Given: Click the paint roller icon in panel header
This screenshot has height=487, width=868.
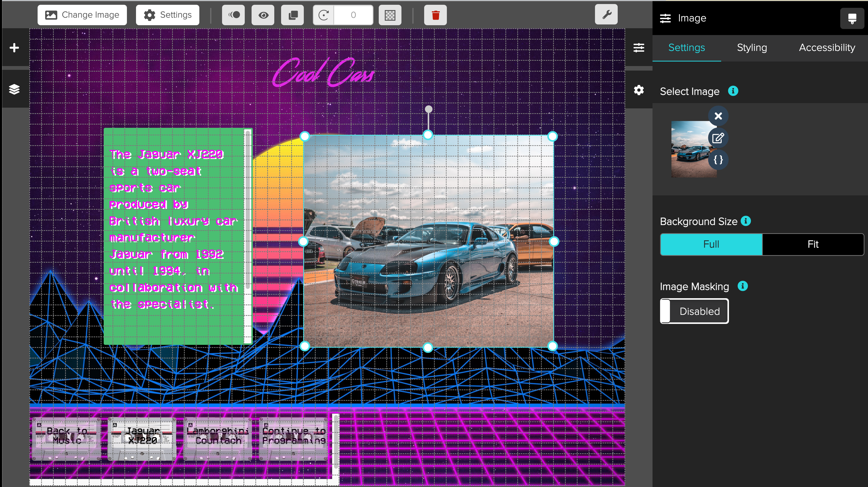Looking at the screenshot, I should [852, 18].
